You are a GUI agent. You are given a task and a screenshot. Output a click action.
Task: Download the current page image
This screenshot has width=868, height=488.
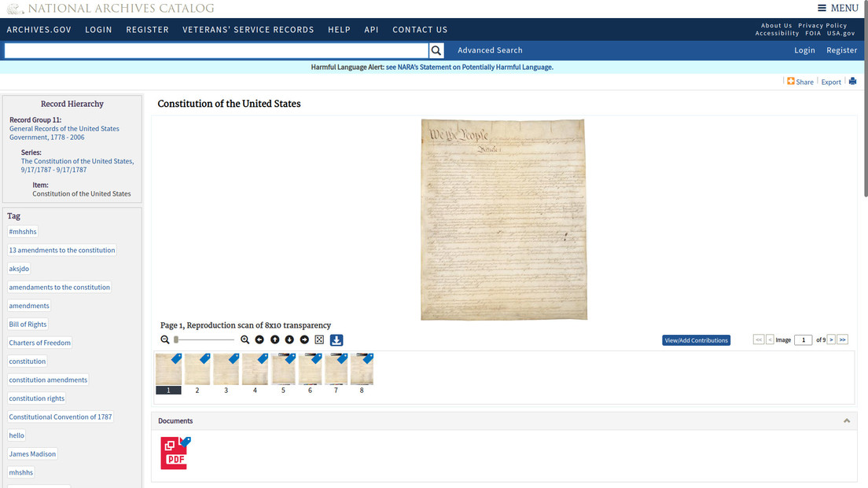(337, 340)
